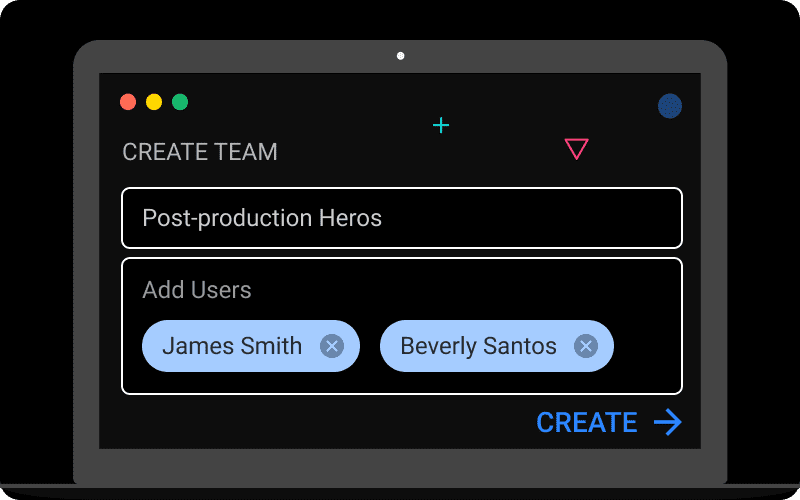Click the Add Users placeholder label
The image size is (800, 500).
(x=197, y=290)
